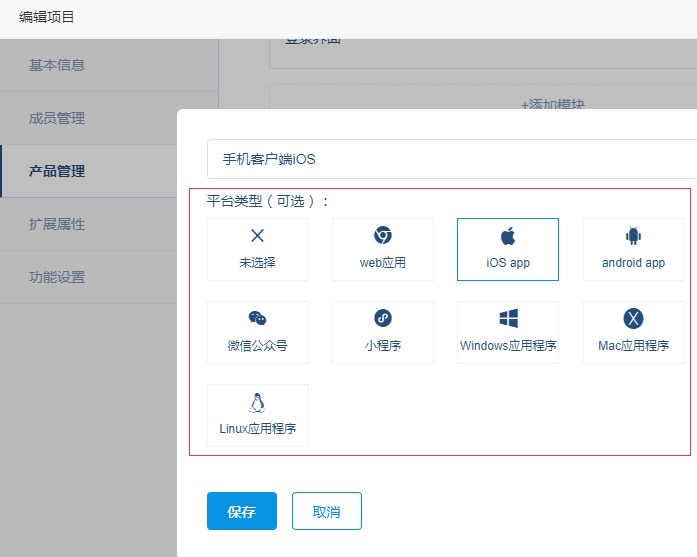Cancel the dialog with 取消
The width and height of the screenshot is (697, 557).
[326, 511]
